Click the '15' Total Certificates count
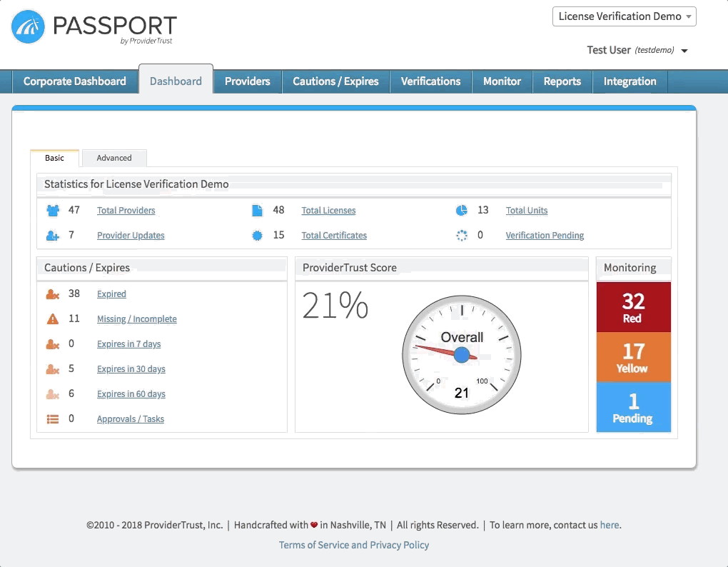The width and height of the screenshot is (728, 567). click(x=278, y=235)
